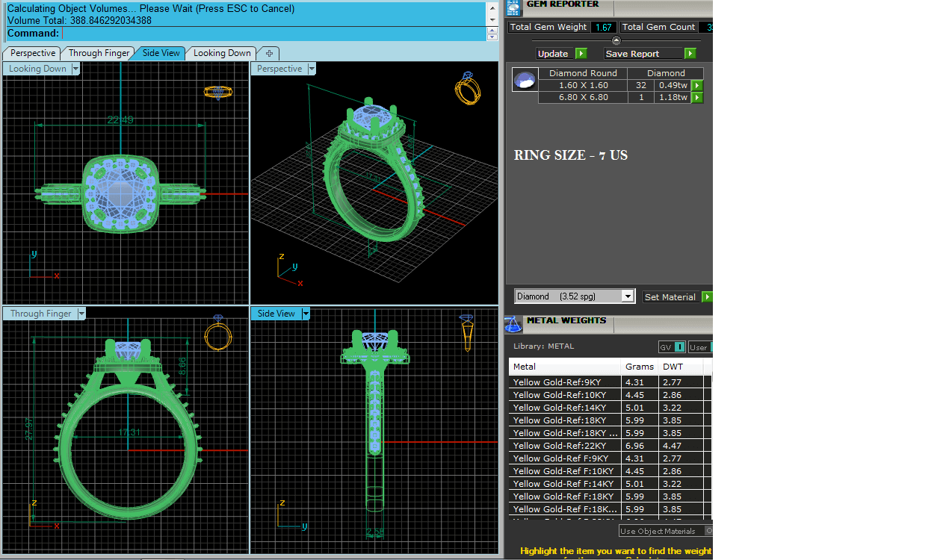Open the Diamond (3.52 spg) material dropdown

point(628,296)
